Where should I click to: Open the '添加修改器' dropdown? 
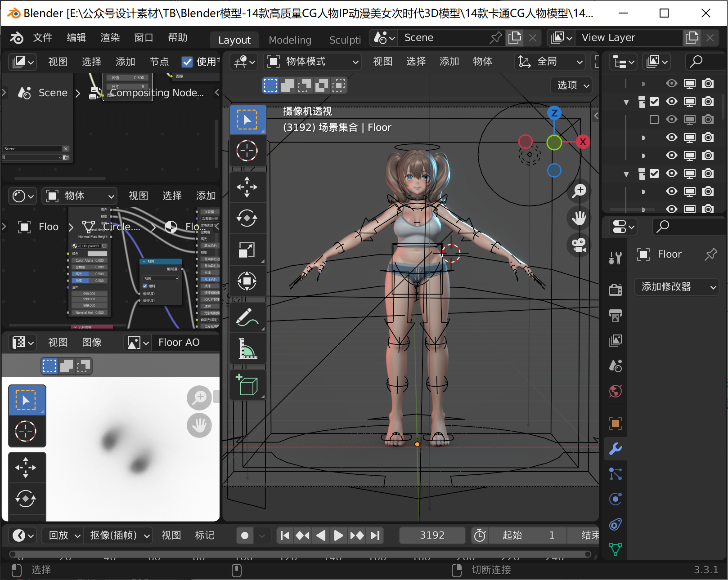pos(677,287)
